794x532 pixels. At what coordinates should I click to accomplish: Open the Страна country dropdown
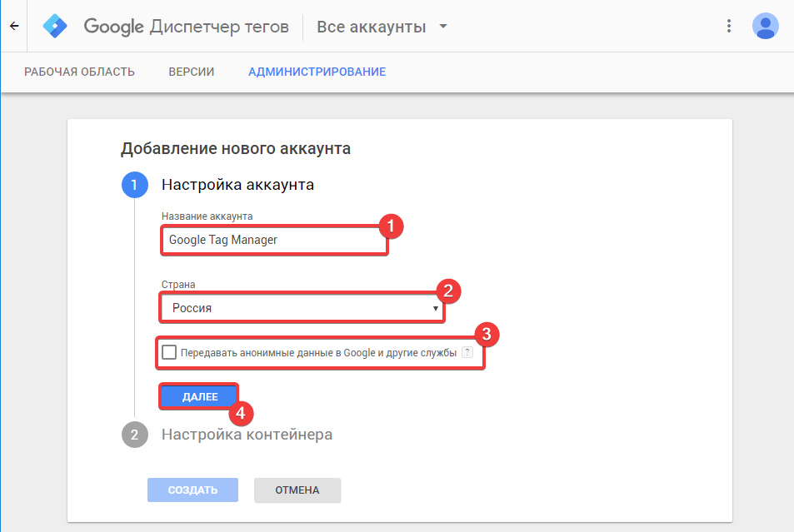tap(302, 308)
